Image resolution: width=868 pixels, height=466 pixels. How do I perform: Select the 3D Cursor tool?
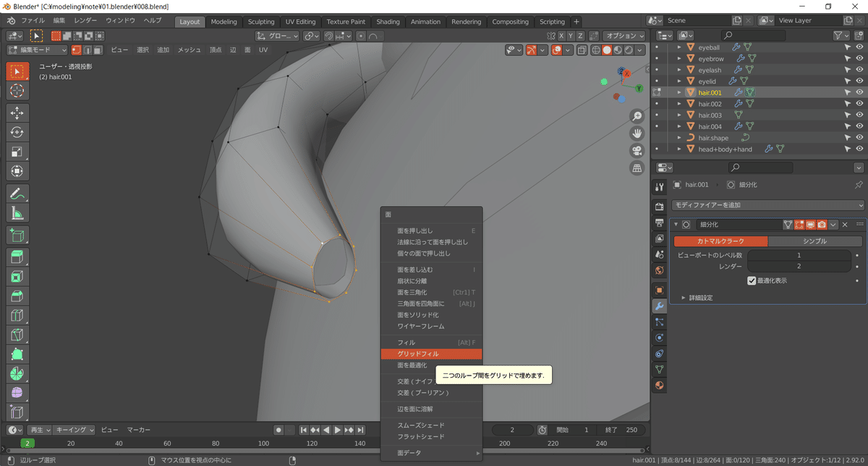[x=17, y=90]
